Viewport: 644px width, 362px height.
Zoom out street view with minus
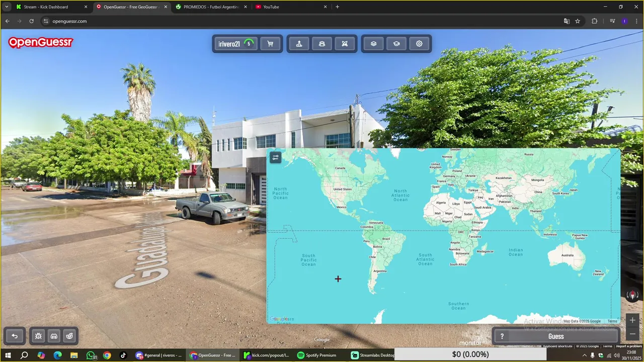tap(632, 333)
